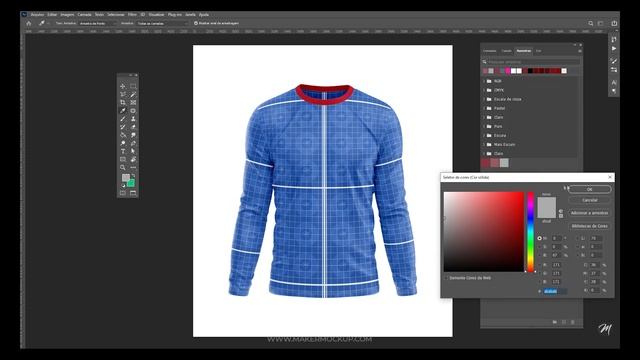Select the Magic Wand tool
Viewport: 640px width, 360px height.
[133, 94]
